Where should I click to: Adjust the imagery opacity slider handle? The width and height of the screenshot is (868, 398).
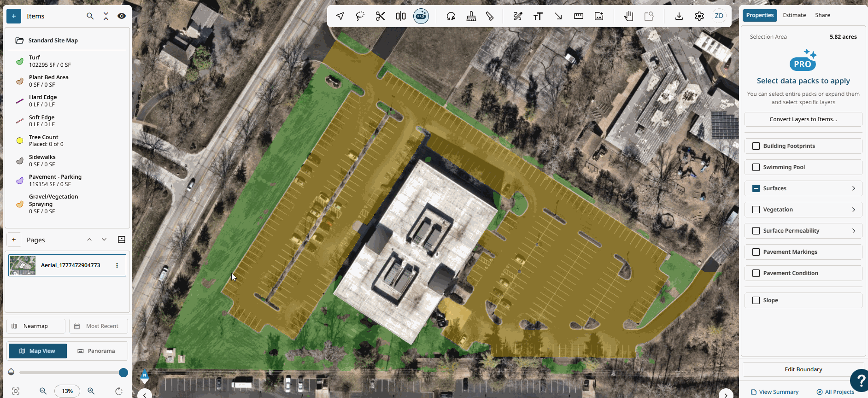(x=123, y=373)
